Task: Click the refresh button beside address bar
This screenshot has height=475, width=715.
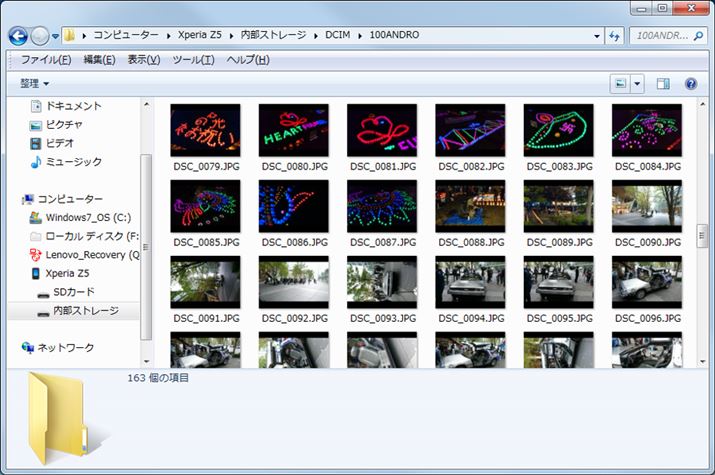Action: [x=615, y=36]
